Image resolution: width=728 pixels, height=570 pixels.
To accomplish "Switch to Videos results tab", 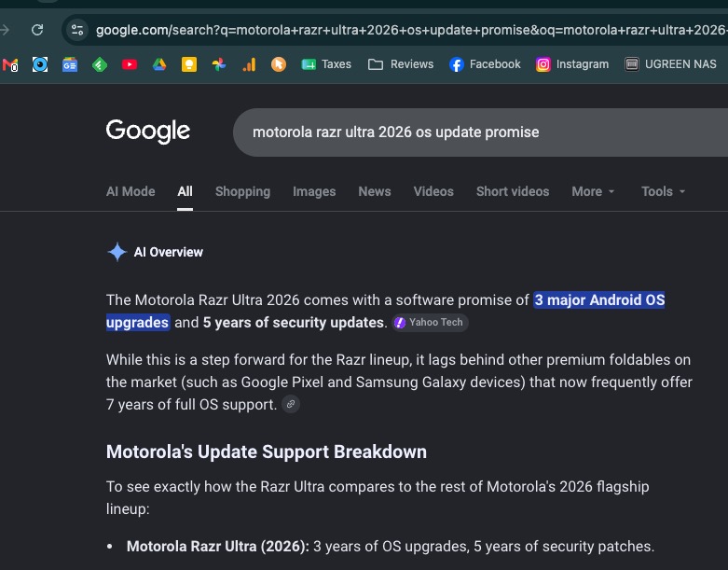I will (x=433, y=191).
